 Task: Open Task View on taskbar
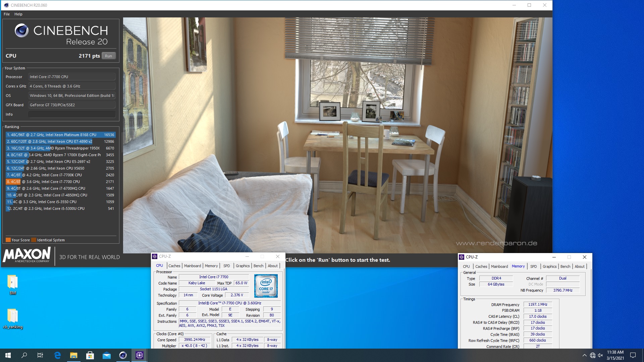click(x=40, y=355)
